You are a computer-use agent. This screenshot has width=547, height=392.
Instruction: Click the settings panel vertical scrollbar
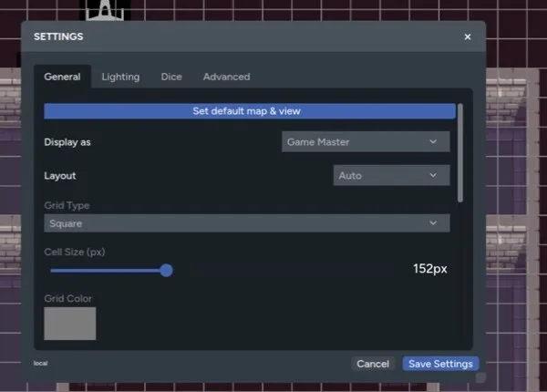click(x=460, y=153)
